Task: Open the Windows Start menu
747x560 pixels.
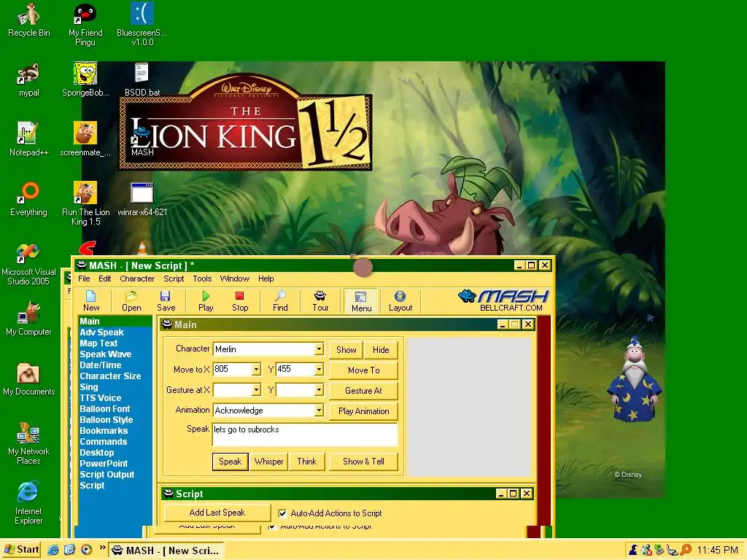Action: [21, 550]
